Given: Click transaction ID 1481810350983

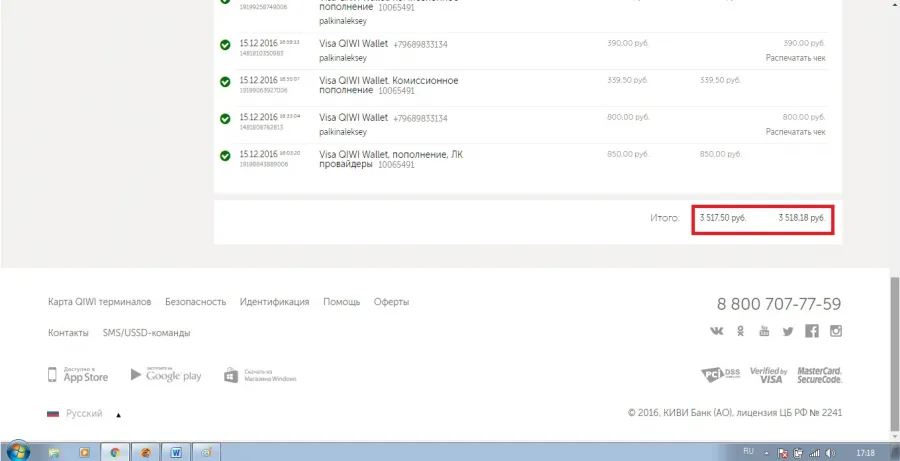Looking at the screenshot, I should click(x=261, y=53).
